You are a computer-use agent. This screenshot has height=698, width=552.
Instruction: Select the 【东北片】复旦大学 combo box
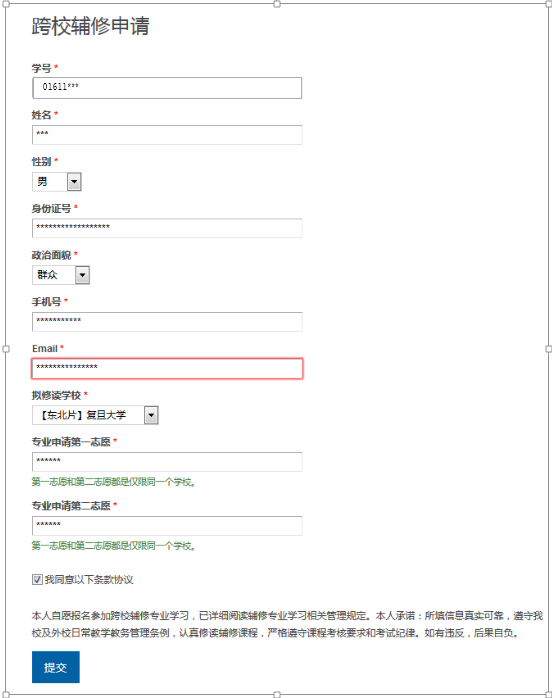coord(95,415)
